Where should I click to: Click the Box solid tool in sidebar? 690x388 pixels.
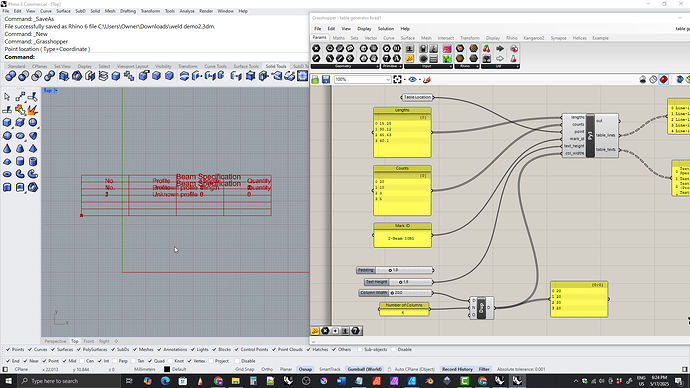click(7, 123)
